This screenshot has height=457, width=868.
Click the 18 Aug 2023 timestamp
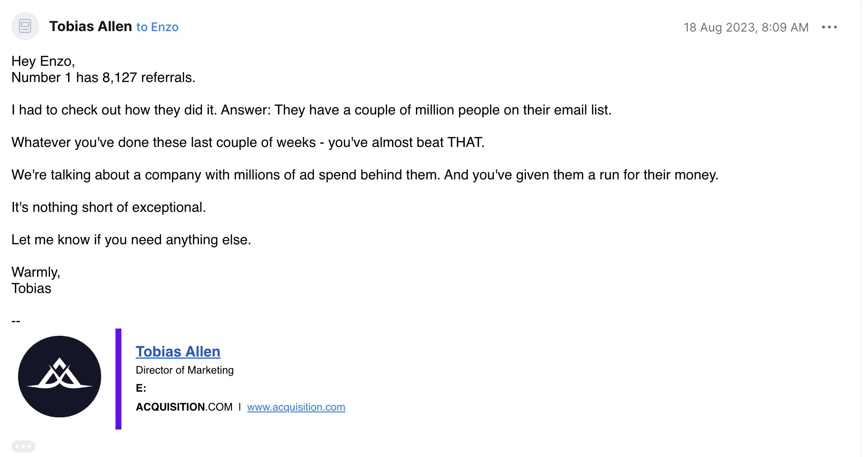[x=746, y=27]
